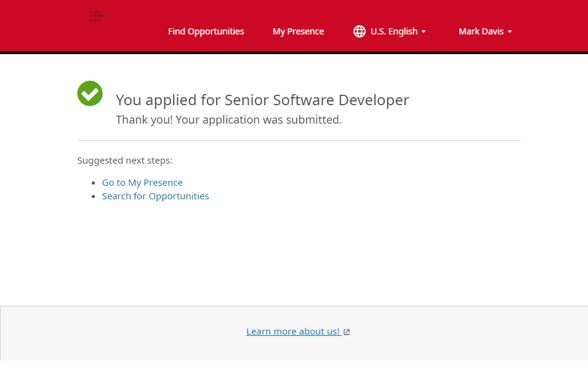Click the Suggested next steps label
Image resolution: width=588 pixels, height=374 pixels.
pos(125,161)
